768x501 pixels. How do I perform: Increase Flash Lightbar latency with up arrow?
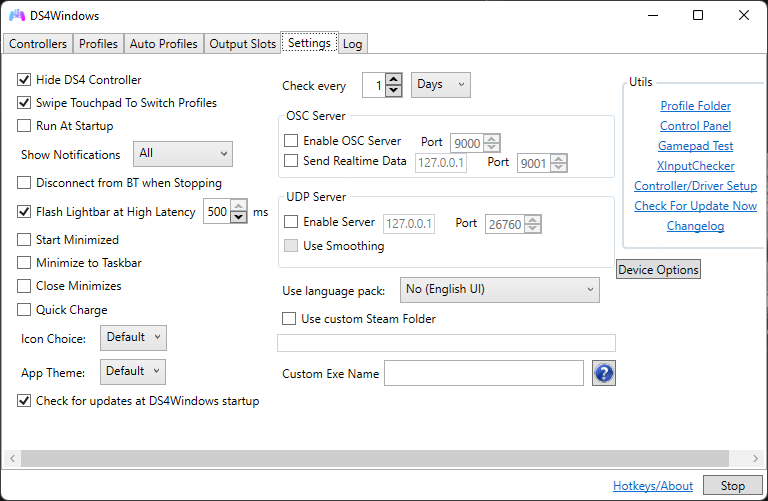[x=239, y=206]
